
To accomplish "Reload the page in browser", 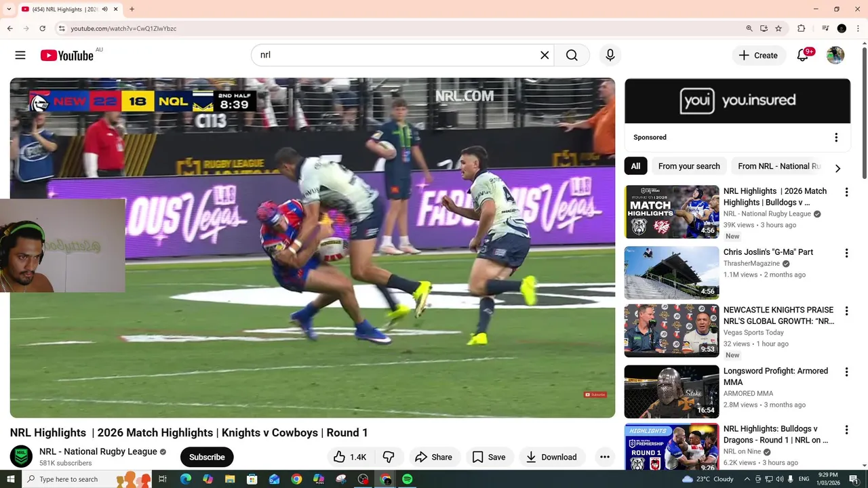I will (x=42, y=28).
